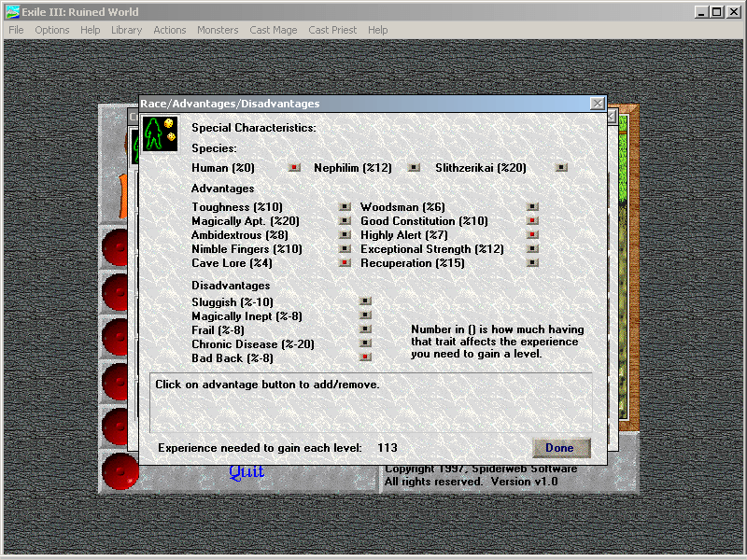Open the Cast Priest menu
This screenshot has width=747, height=560.
point(332,30)
